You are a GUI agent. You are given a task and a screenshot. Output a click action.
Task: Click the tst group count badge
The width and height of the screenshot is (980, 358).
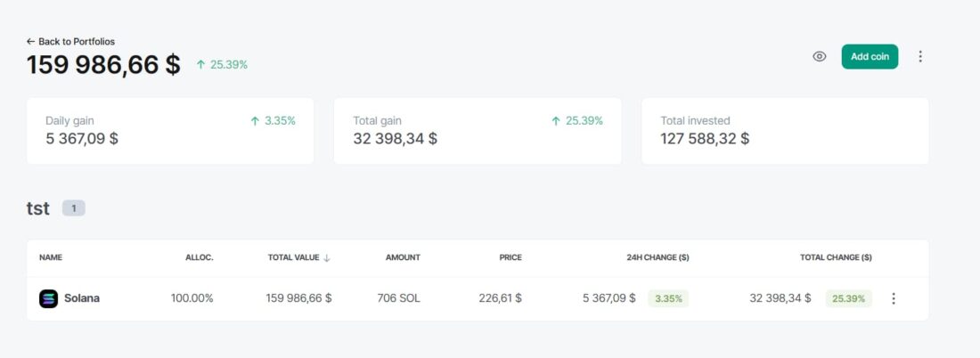click(73, 208)
